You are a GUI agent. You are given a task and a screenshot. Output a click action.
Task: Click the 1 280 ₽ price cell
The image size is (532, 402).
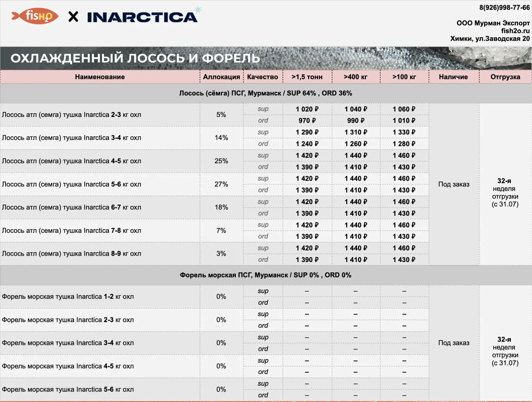pyautogui.click(x=404, y=144)
